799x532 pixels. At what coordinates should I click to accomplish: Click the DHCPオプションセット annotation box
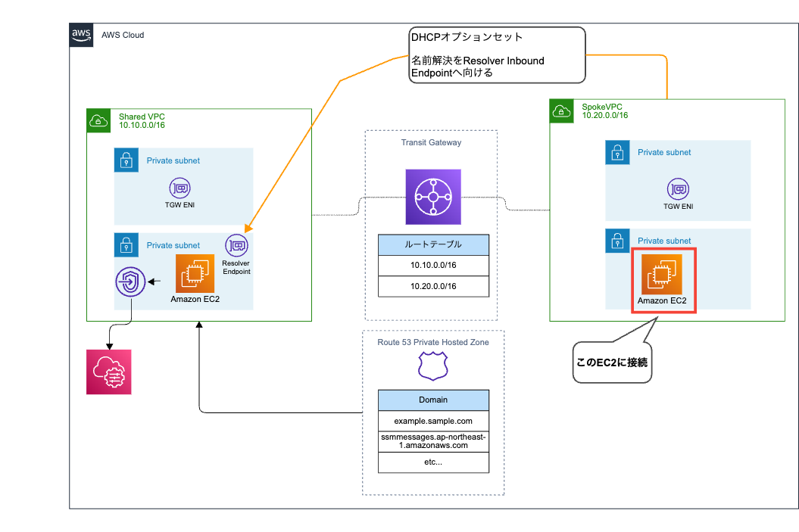pos(497,54)
